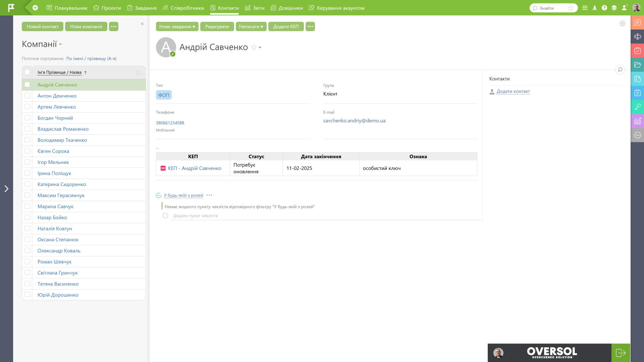Open the Звіти menu
This screenshot has width=644, height=362.
pyautogui.click(x=255, y=8)
